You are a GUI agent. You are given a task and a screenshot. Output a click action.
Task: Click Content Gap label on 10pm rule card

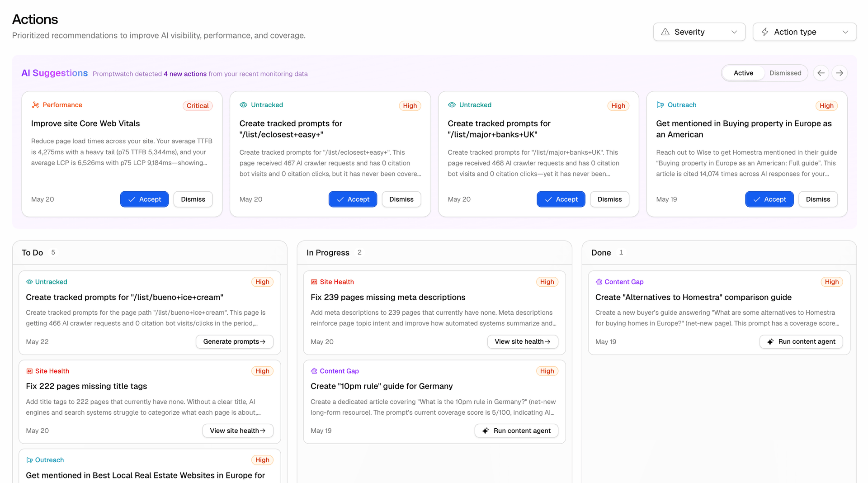click(339, 371)
